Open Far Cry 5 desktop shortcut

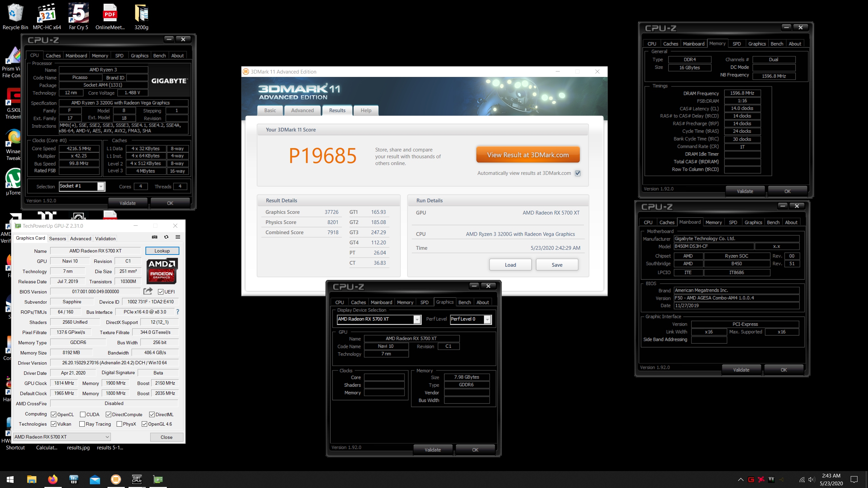pyautogui.click(x=78, y=16)
